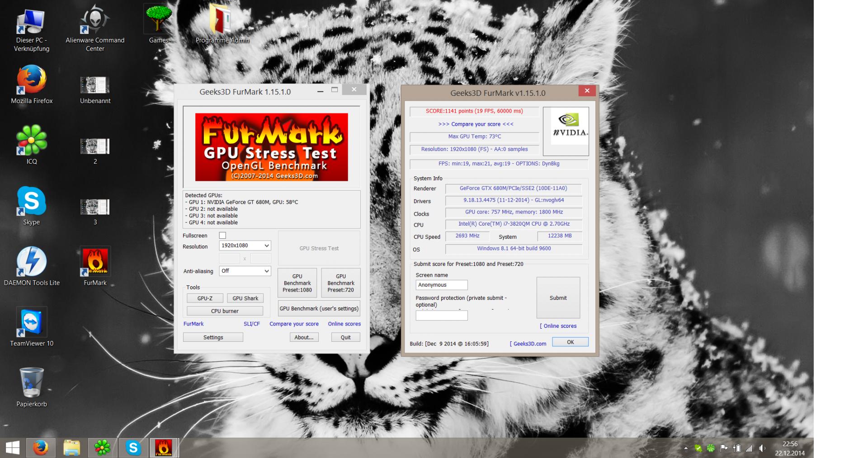Open Online scores in results dialog
Image resolution: width=868 pixels, height=458 pixels.
(558, 326)
